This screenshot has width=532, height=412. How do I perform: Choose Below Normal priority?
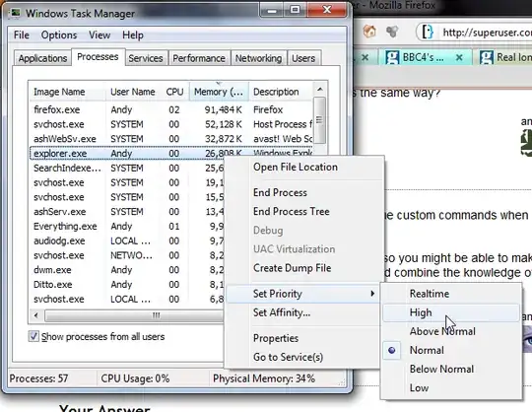[451, 369]
